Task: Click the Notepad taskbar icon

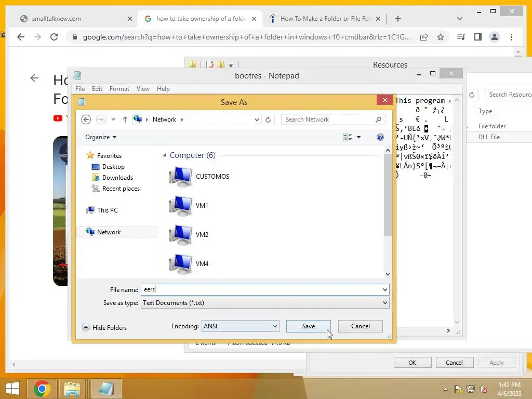Action: point(106,389)
